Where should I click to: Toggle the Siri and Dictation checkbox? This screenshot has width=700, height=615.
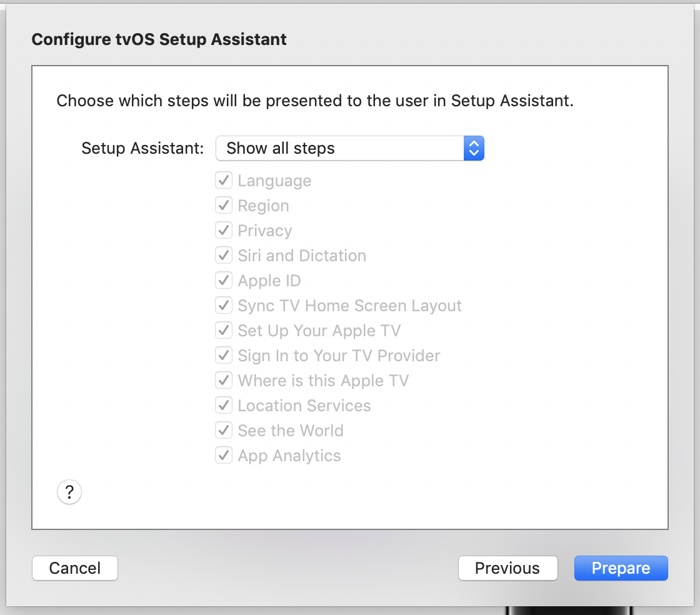click(x=224, y=256)
